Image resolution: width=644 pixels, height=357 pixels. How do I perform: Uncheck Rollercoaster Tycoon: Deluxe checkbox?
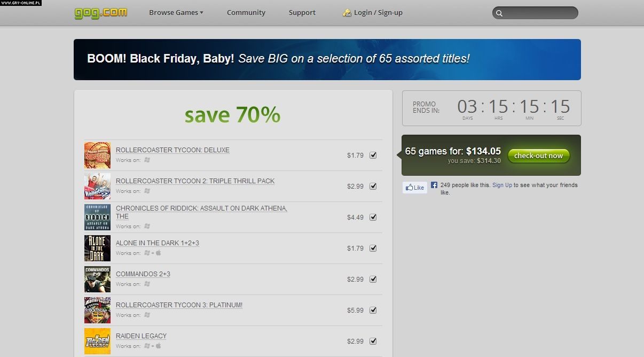pyautogui.click(x=373, y=156)
